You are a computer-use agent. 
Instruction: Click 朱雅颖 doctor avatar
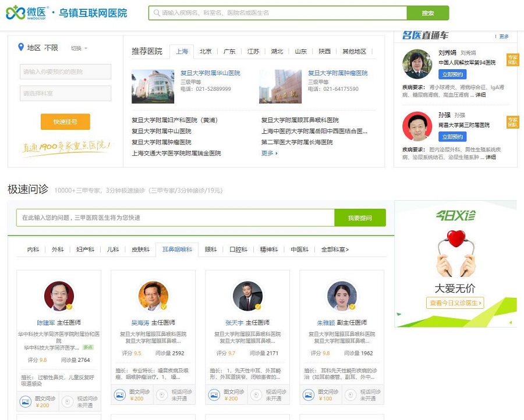[x=342, y=296]
